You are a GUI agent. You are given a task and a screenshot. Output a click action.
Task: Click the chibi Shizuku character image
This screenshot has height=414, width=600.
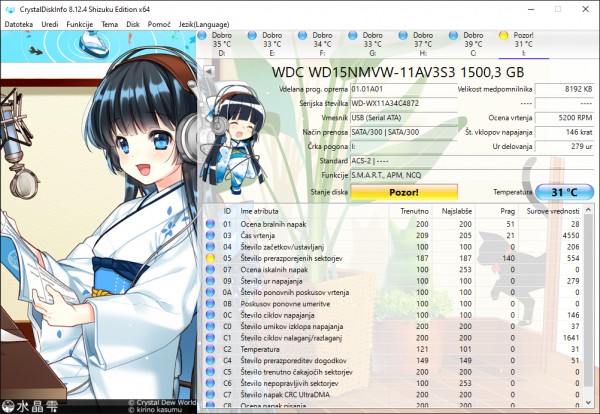(x=234, y=138)
